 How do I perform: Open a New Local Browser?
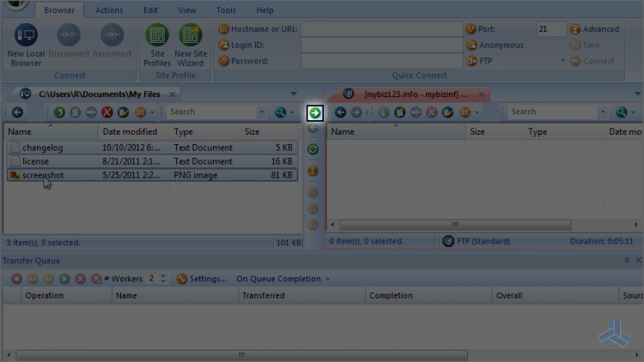coord(26,45)
